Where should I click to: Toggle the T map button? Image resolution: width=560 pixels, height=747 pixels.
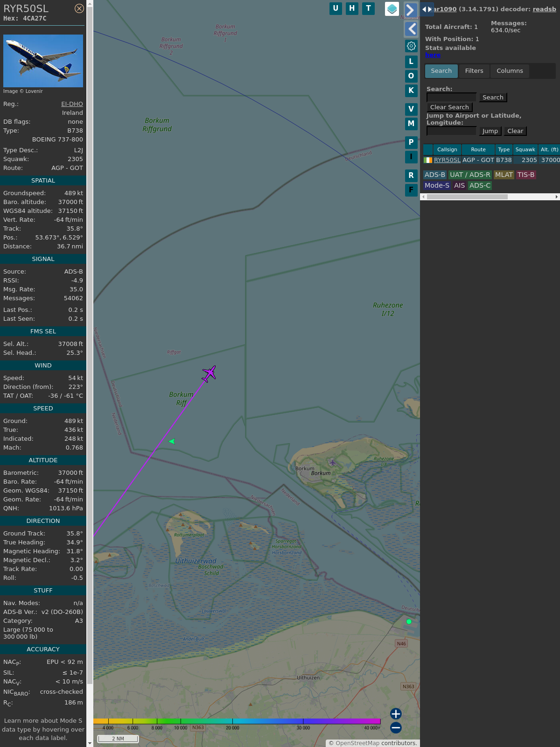pos(368,8)
